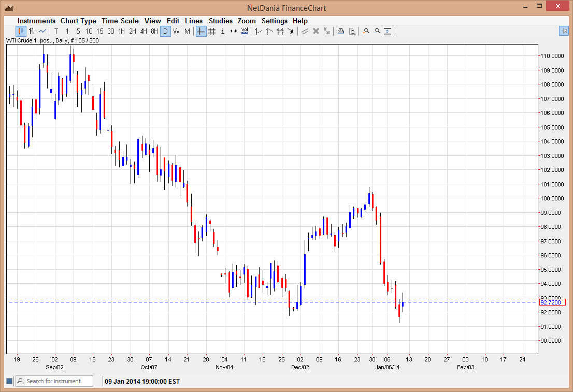Toggle the volume display button
Image resolution: width=573 pixels, height=392 pixels.
(x=245, y=31)
